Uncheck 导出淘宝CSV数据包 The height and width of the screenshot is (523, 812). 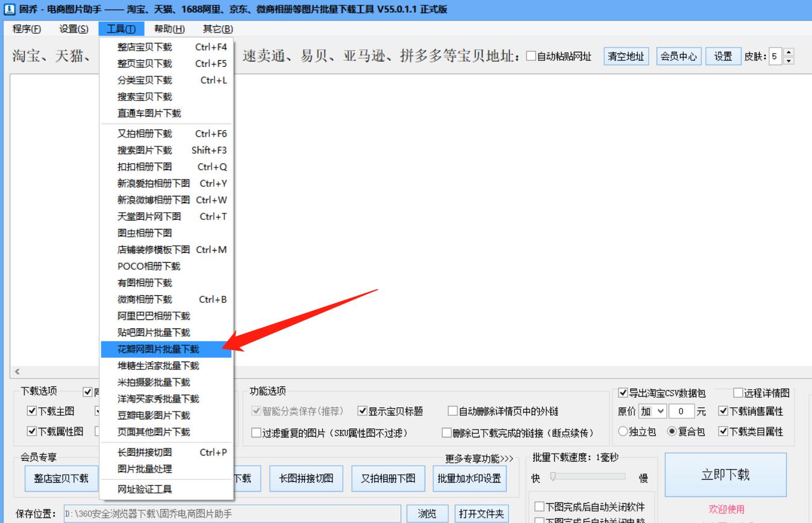[623, 393]
